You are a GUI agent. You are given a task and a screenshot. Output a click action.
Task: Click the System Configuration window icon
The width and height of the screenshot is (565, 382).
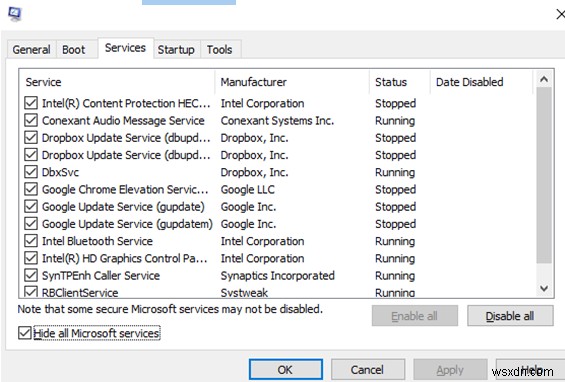click(15, 14)
